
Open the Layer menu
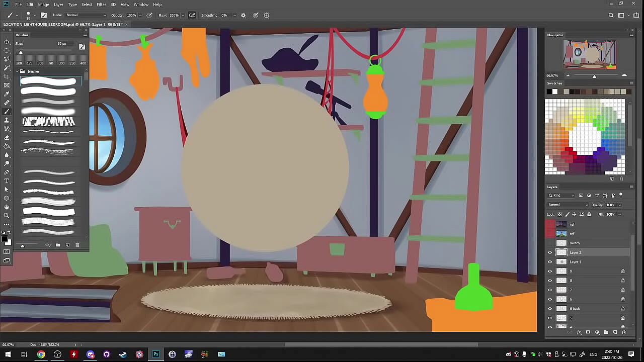[x=58, y=5]
